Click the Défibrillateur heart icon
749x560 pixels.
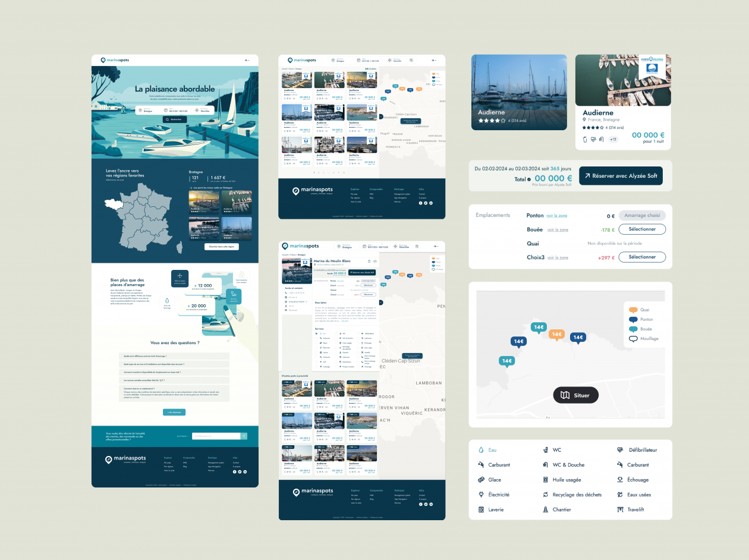click(621, 450)
